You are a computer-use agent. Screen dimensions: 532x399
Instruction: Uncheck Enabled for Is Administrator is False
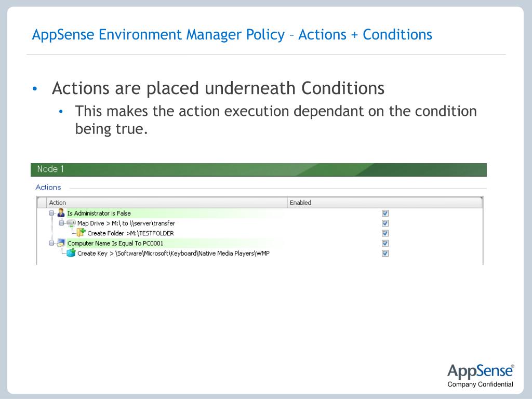[x=385, y=213]
